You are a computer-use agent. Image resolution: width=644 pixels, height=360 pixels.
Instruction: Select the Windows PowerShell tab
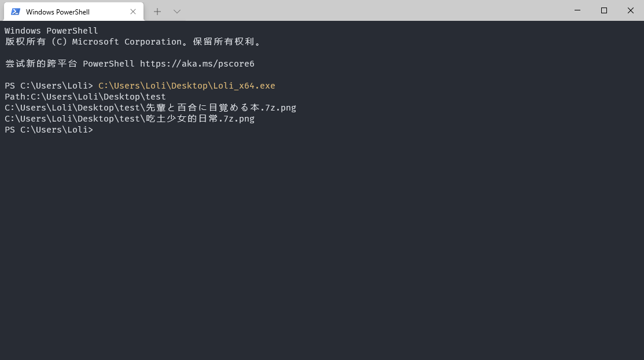73,12
